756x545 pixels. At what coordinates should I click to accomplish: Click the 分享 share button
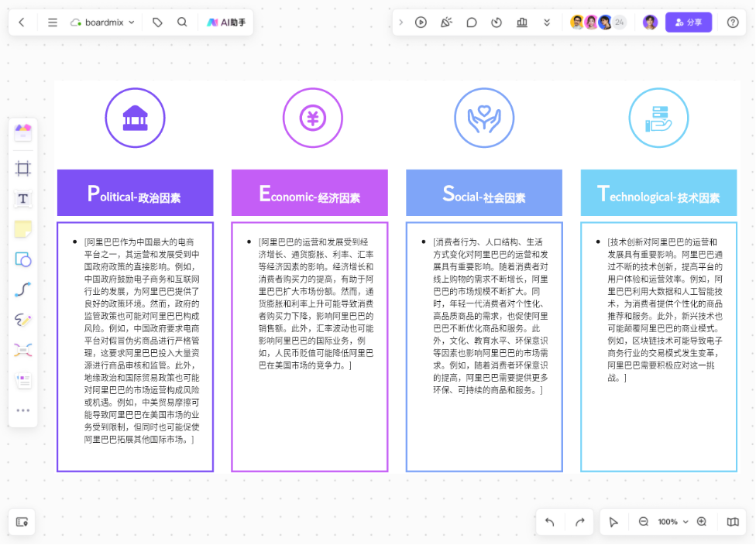coord(689,22)
